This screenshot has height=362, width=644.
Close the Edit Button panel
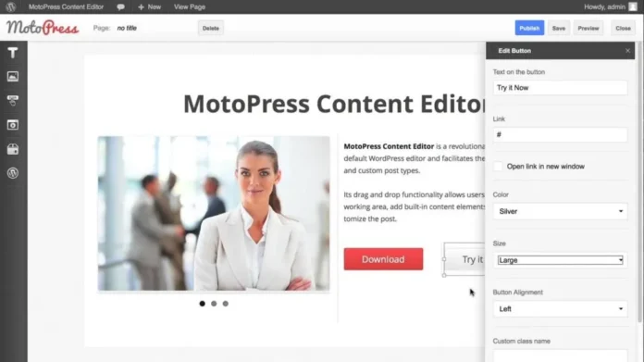pos(627,51)
